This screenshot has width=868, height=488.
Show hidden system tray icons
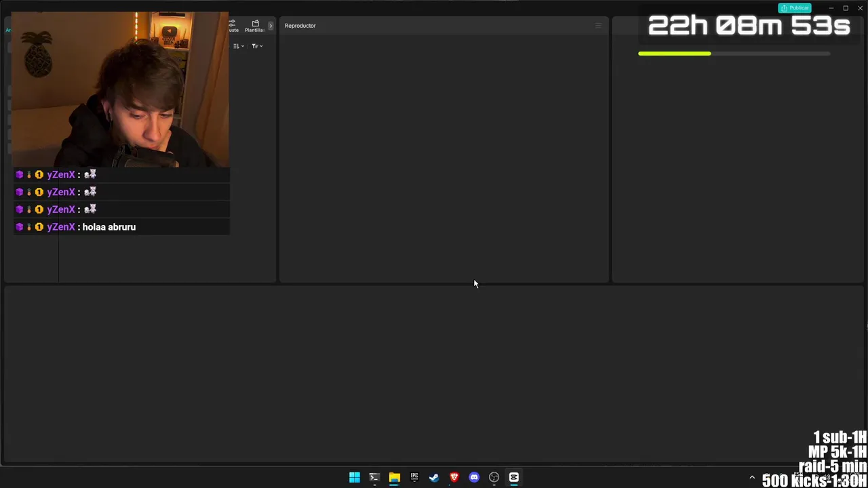752,478
